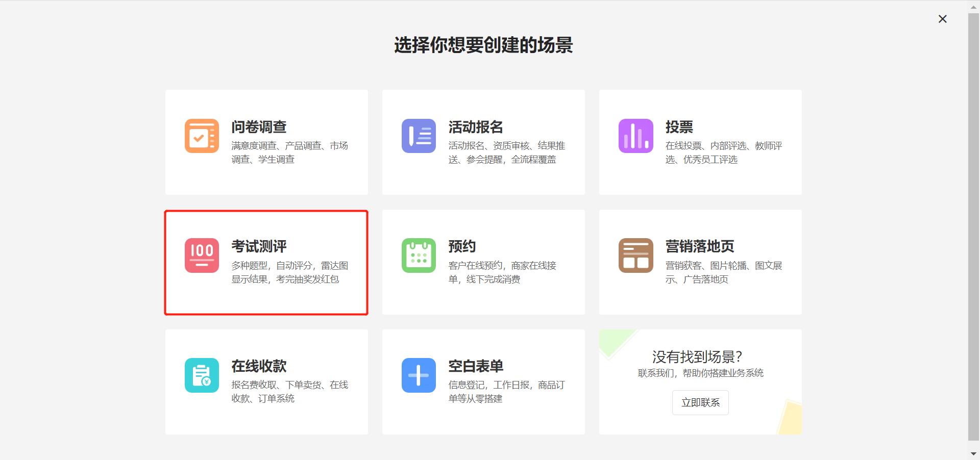Close the scene selection dialog
The image size is (980, 460).
point(942,19)
